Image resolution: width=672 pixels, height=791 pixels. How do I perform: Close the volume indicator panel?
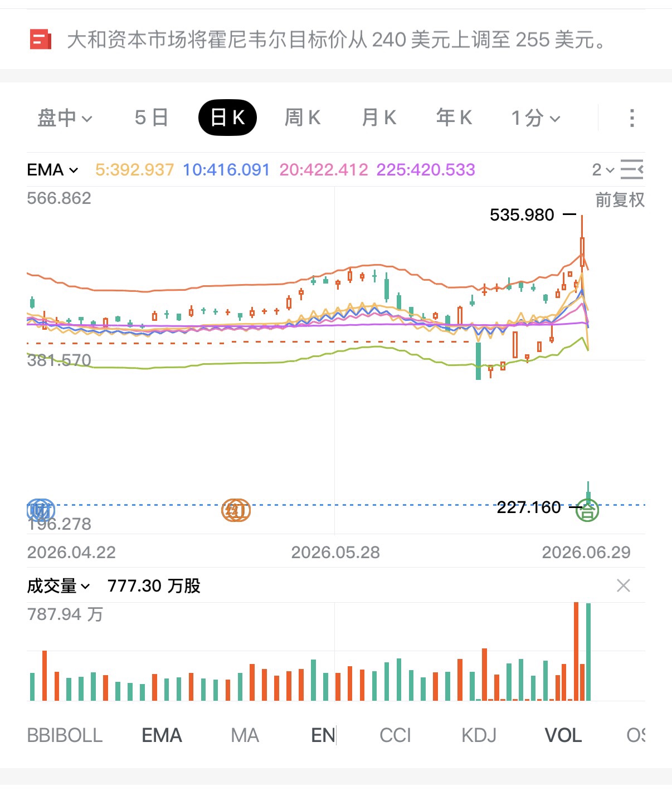click(x=624, y=585)
